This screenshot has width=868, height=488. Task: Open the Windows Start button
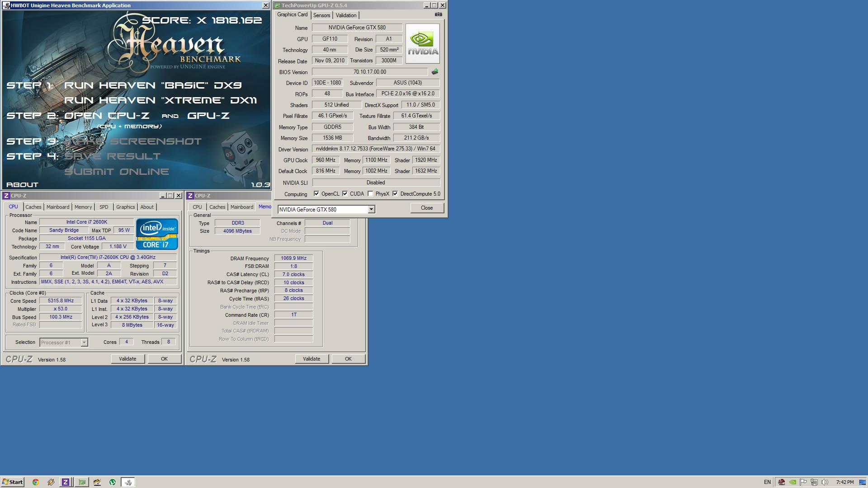12,482
